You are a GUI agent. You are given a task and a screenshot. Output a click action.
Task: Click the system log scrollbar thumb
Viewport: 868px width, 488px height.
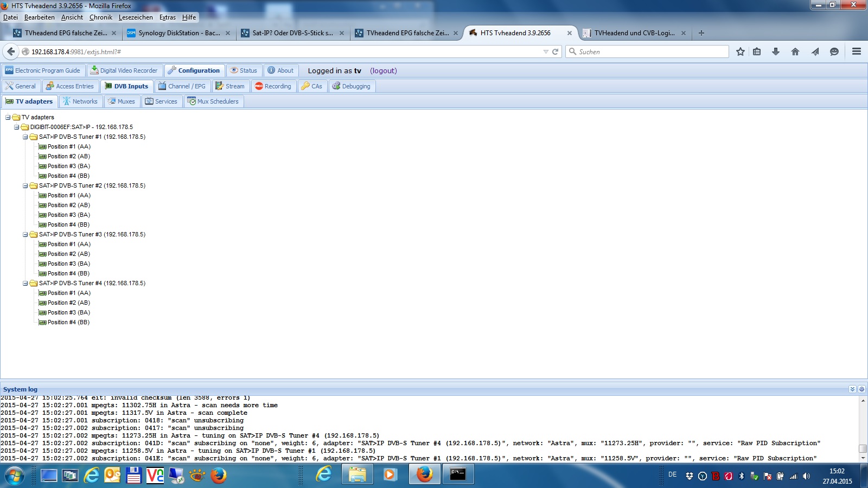coord(863,448)
